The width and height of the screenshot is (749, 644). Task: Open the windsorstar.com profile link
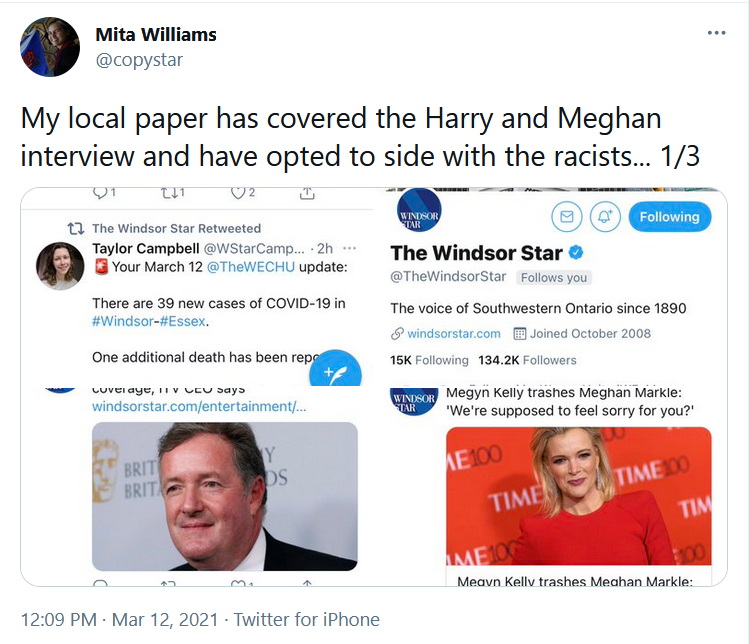pyautogui.click(x=454, y=333)
